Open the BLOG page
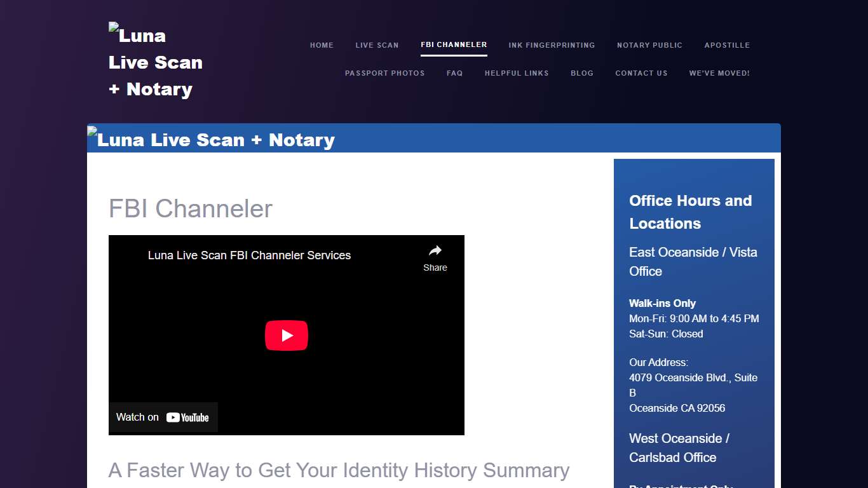The height and width of the screenshot is (488, 868). coord(582,73)
